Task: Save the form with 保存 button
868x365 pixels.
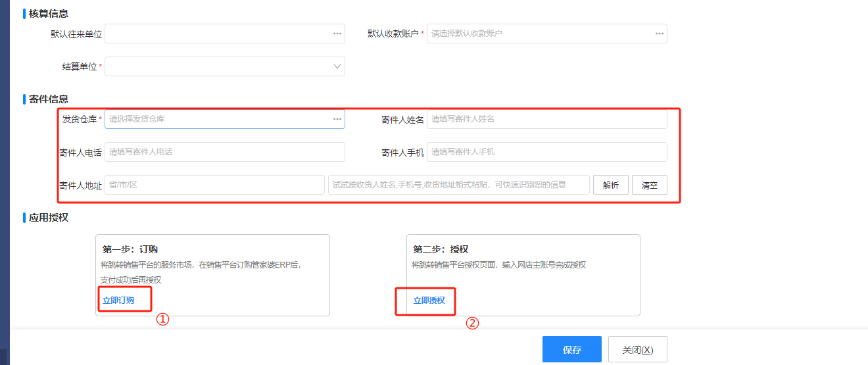Action: click(572, 349)
